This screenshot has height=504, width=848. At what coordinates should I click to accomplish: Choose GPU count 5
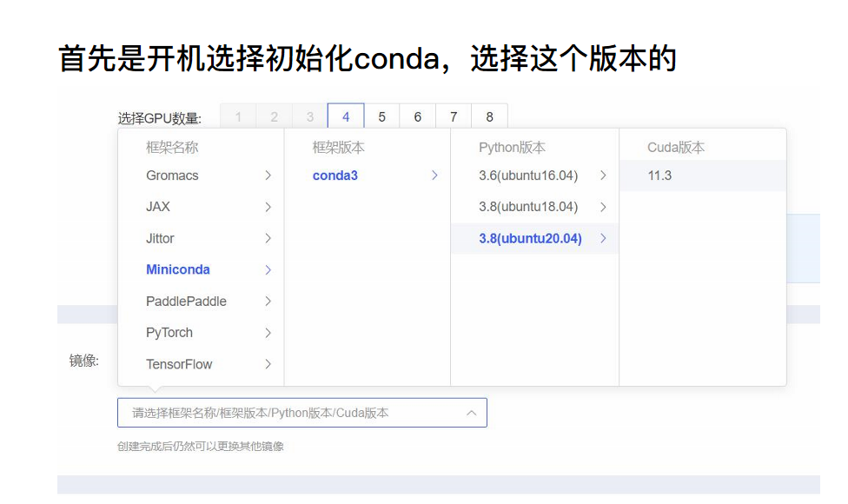(381, 117)
